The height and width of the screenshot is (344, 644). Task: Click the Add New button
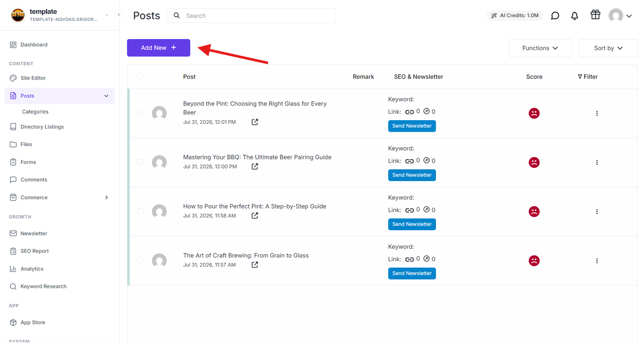tap(159, 48)
